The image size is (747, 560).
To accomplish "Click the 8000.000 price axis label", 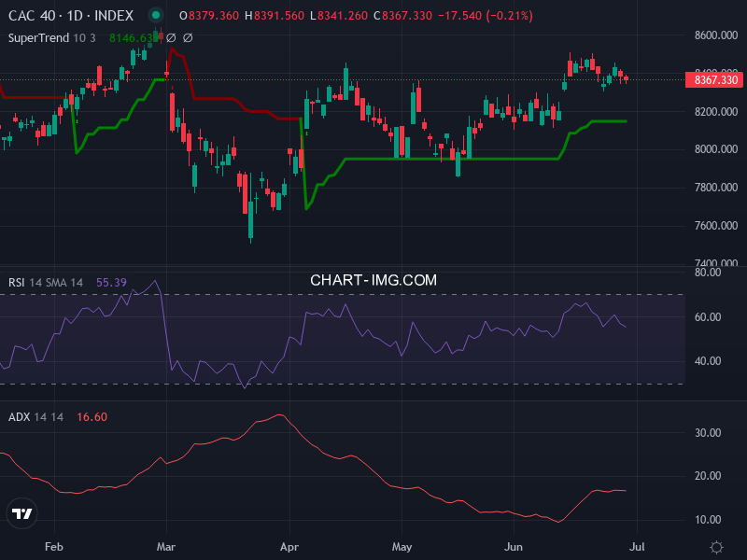I will 716,149.
